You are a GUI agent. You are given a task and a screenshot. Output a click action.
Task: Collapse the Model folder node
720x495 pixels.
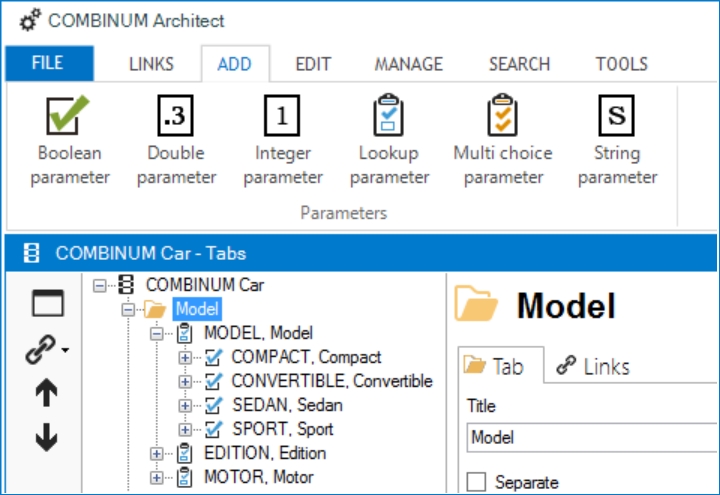(128, 309)
